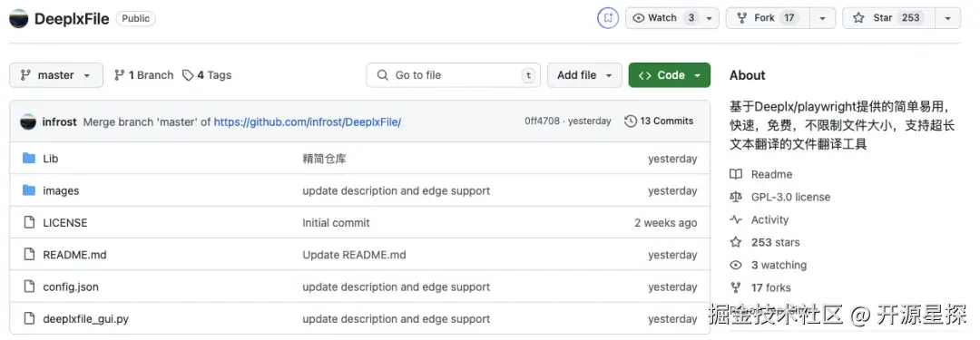This screenshot has height=340, width=980.
Task: Click the Readme book icon
Action: pos(736,174)
